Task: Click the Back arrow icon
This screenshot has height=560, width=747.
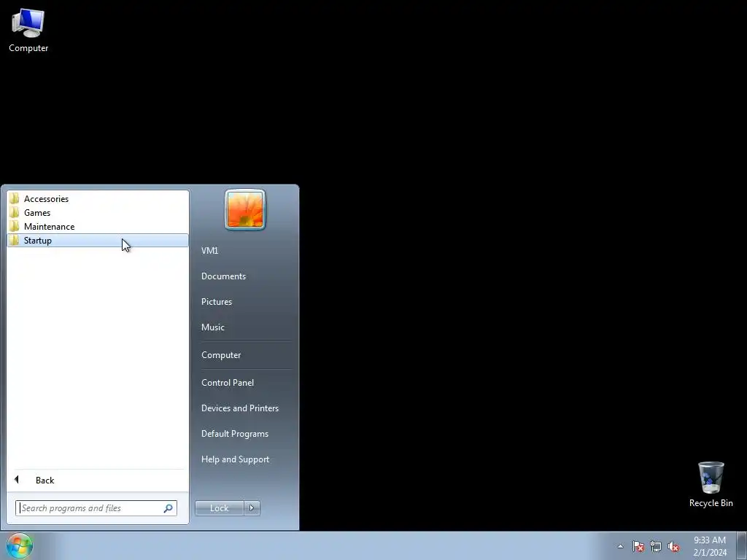Action: [x=17, y=480]
